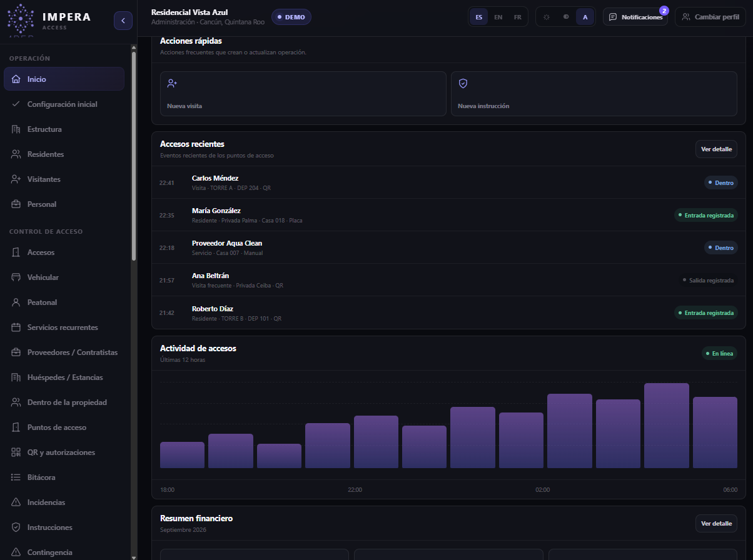Click the Ana Beltrán access entry

tap(448, 280)
